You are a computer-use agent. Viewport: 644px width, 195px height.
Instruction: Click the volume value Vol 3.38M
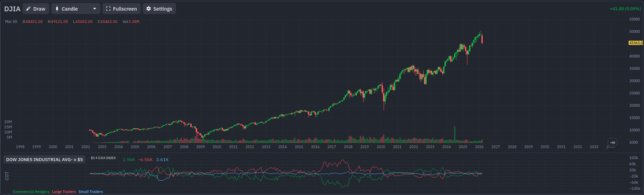pos(131,22)
